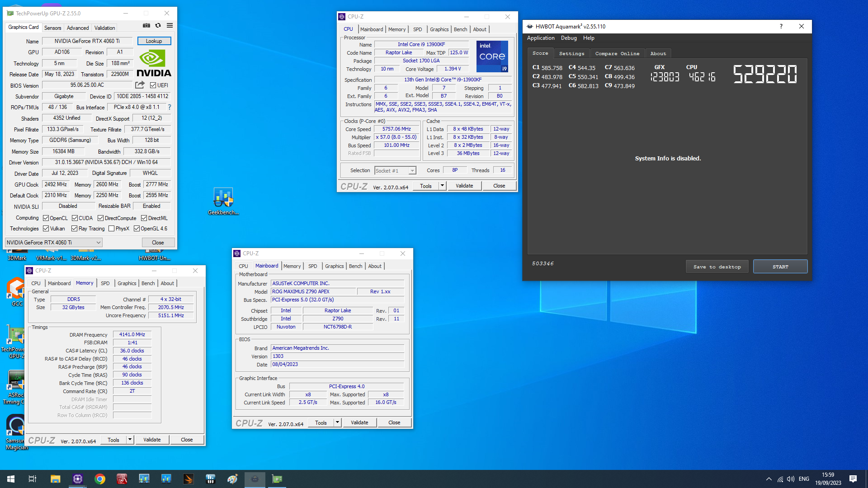Show hidden system tray icons
The height and width of the screenshot is (488, 868).
coord(769,479)
